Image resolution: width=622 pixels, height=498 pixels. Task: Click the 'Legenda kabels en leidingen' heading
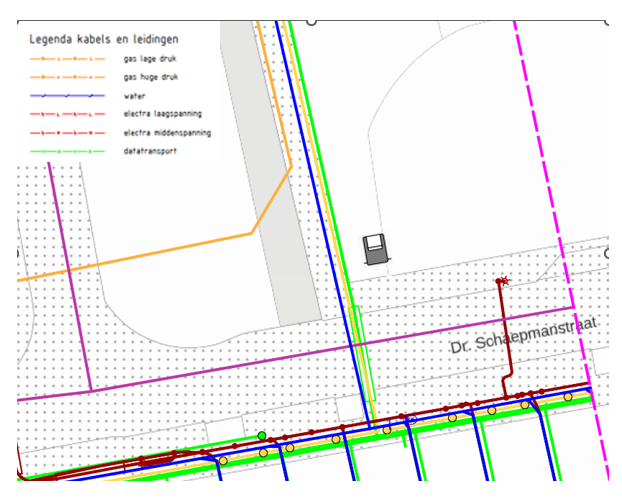point(104,39)
